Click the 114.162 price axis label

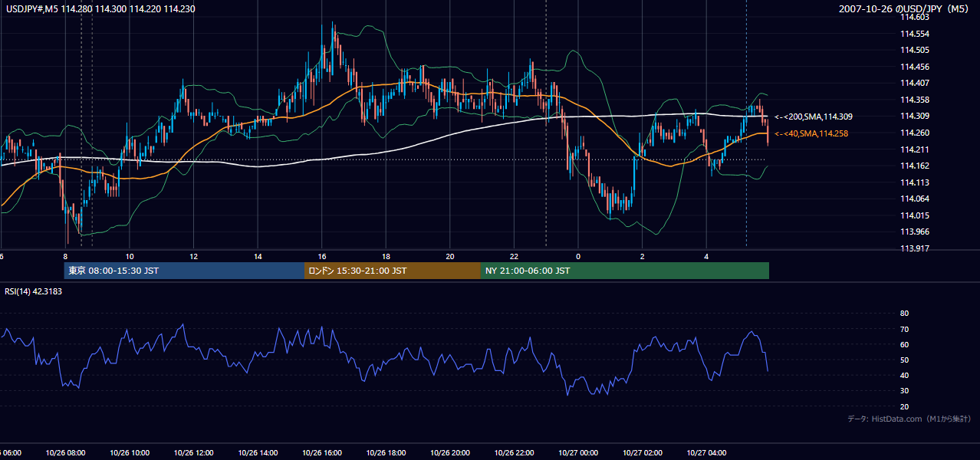coord(915,166)
